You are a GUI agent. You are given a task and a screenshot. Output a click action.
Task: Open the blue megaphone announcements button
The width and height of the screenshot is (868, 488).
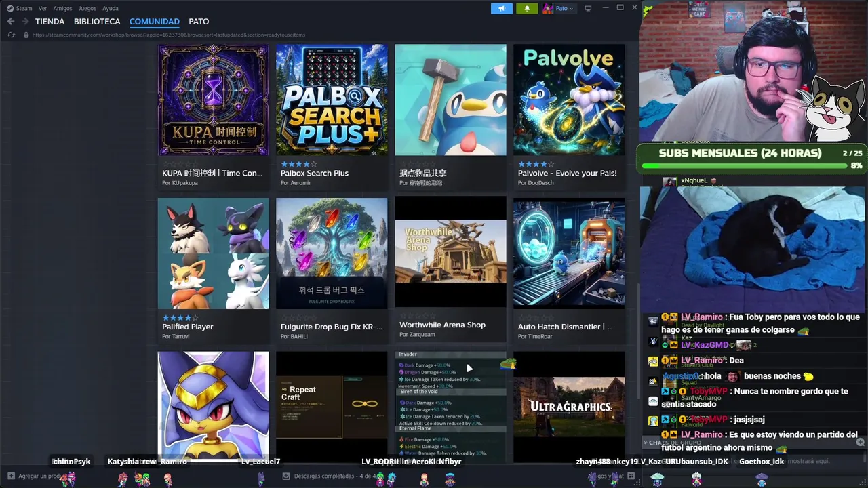[502, 8]
